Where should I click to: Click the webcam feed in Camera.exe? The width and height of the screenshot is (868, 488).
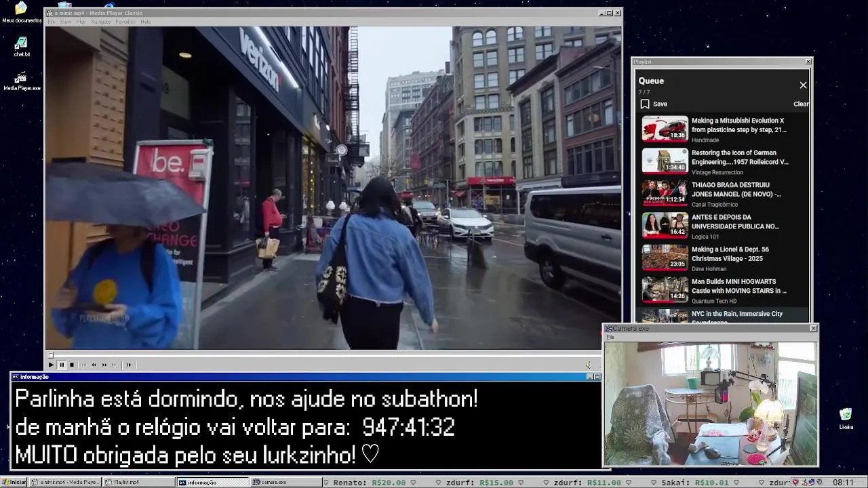[711, 403]
